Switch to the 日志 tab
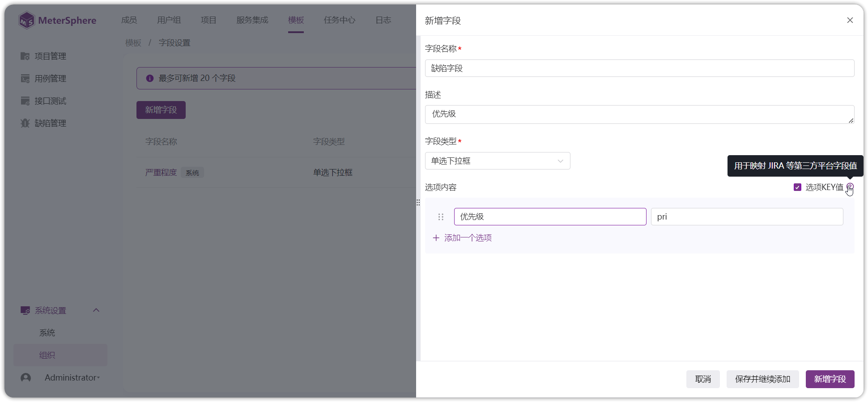 click(x=383, y=20)
